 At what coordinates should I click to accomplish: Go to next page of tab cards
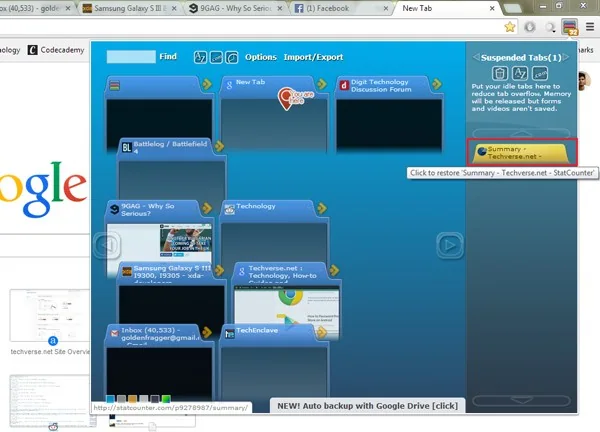click(450, 245)
